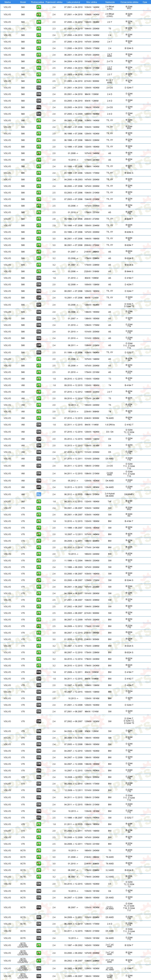
Task: Click the Nadwozie column header
Action: (110, 2)
